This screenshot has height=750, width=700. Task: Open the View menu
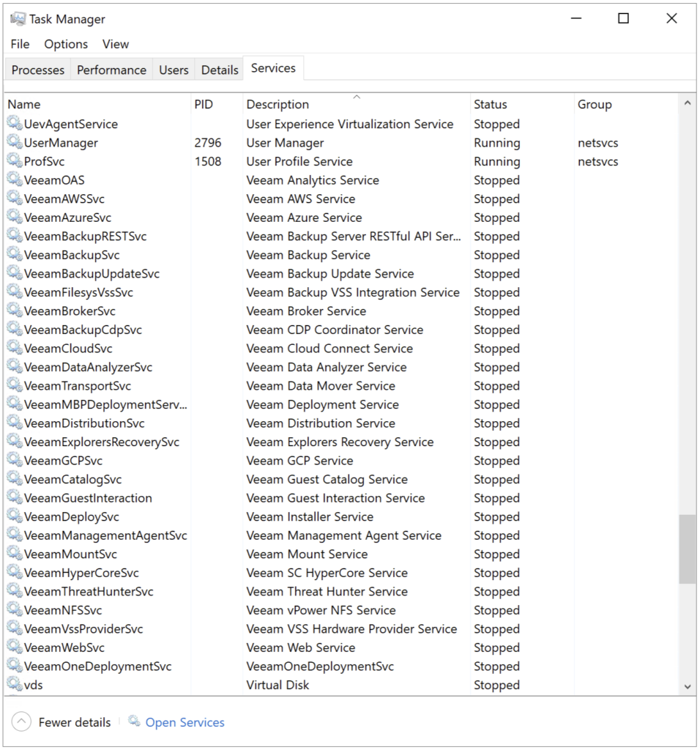116,44
